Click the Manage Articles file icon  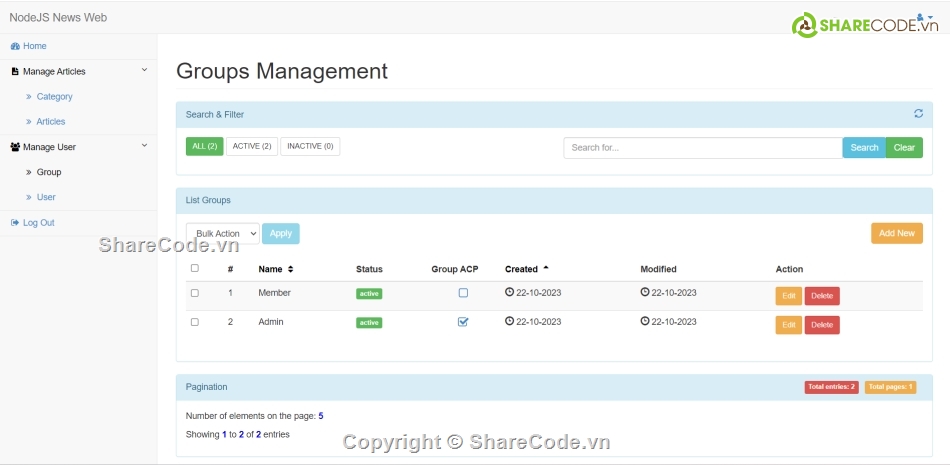15,72
